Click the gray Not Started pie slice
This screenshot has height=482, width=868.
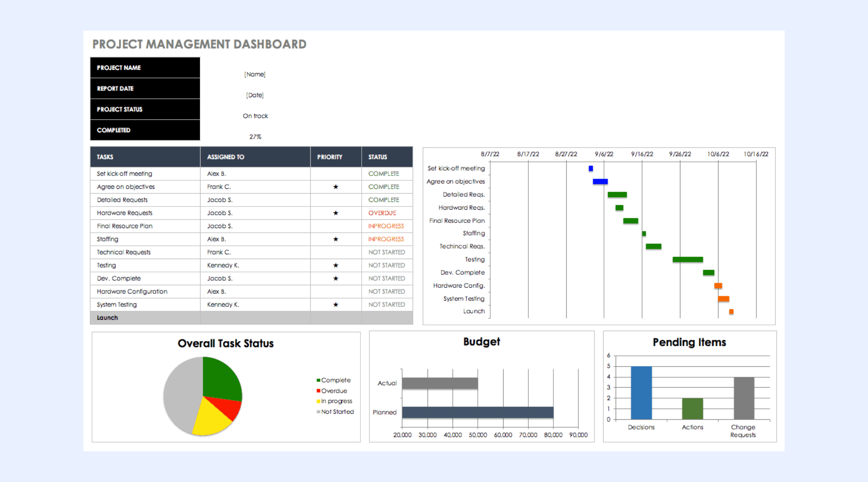[181, 394]
